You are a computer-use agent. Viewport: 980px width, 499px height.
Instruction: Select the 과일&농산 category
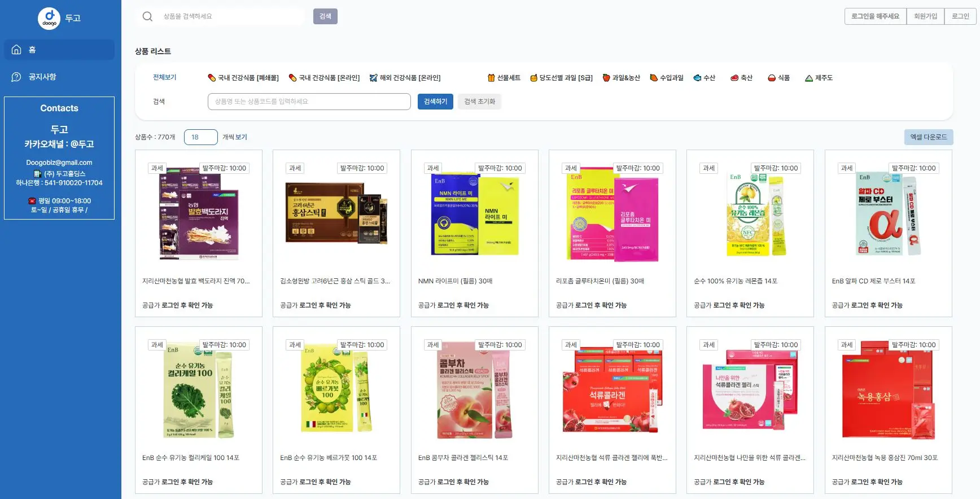pyautogui.click(x=621, y=78)
